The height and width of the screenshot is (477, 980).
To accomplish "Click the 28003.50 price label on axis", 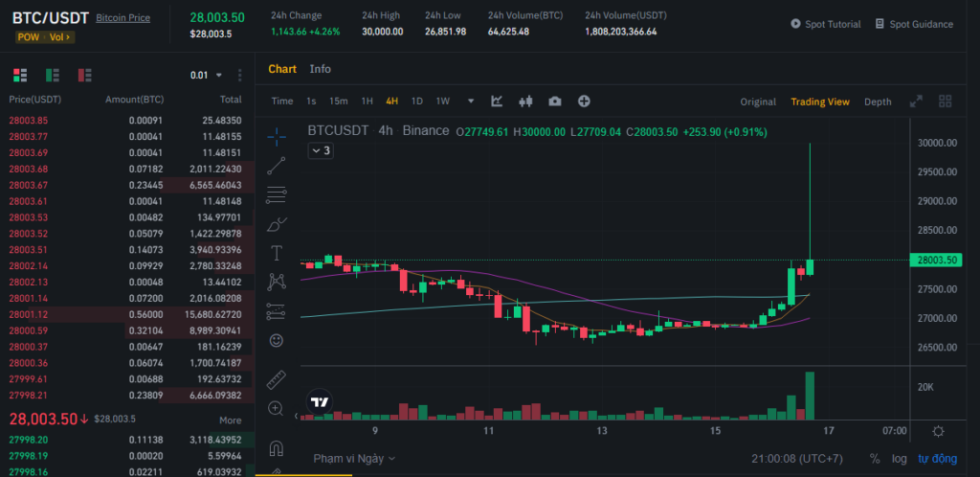I will coord(937,261).
